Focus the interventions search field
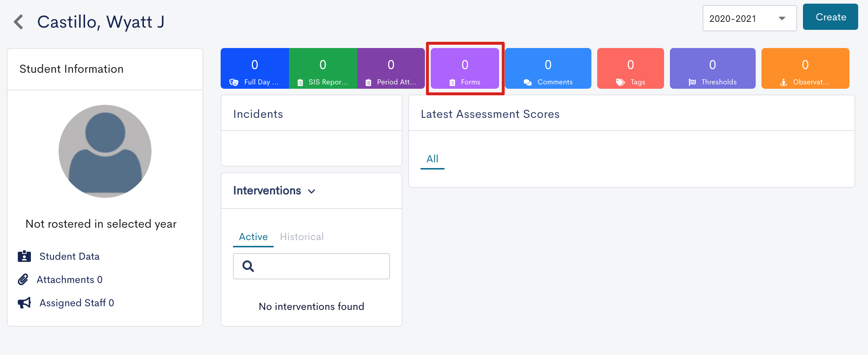 312,266
